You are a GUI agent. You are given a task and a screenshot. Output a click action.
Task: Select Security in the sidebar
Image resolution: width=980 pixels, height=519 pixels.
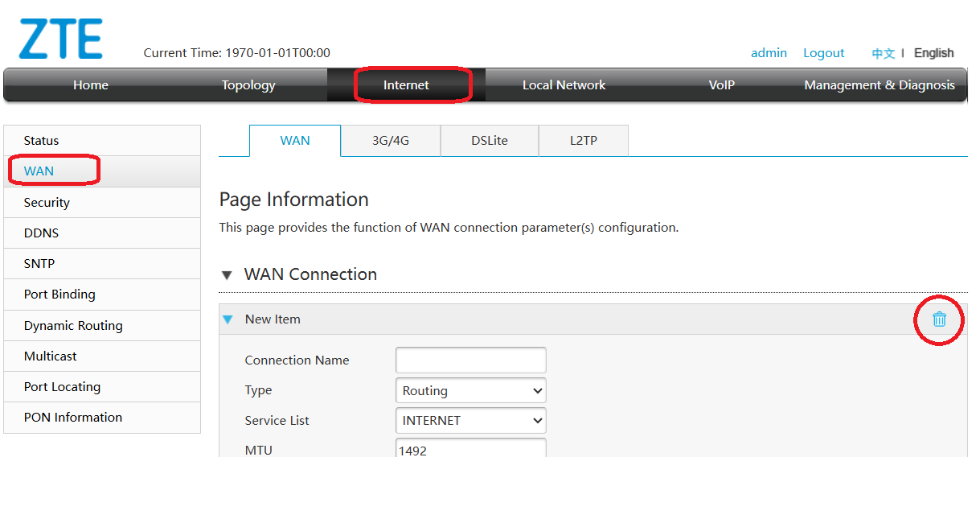pyautogui.click(x=46, y=202)
